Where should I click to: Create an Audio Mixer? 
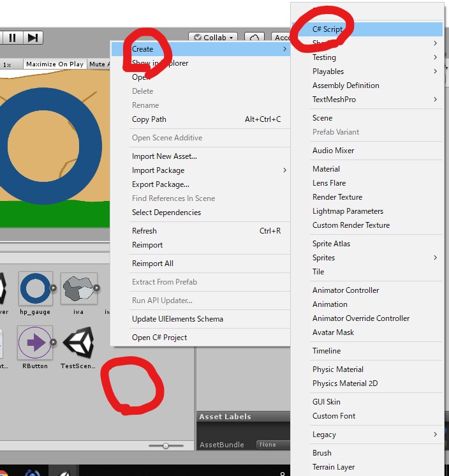367,151
